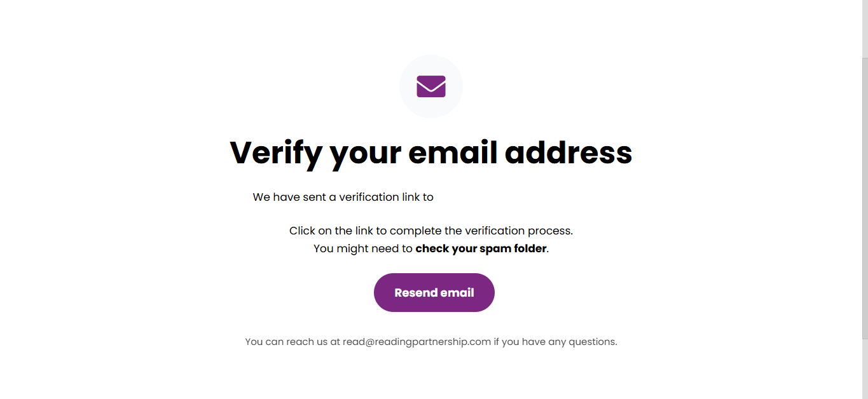Click the Click on the link to complete sentence
Viewport: 868px width, 399px height.
point(431,231)
